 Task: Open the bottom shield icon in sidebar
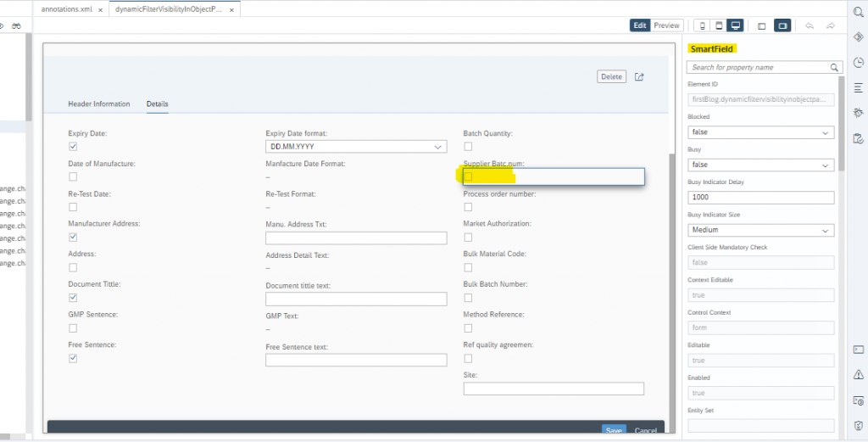pos(858,425)
